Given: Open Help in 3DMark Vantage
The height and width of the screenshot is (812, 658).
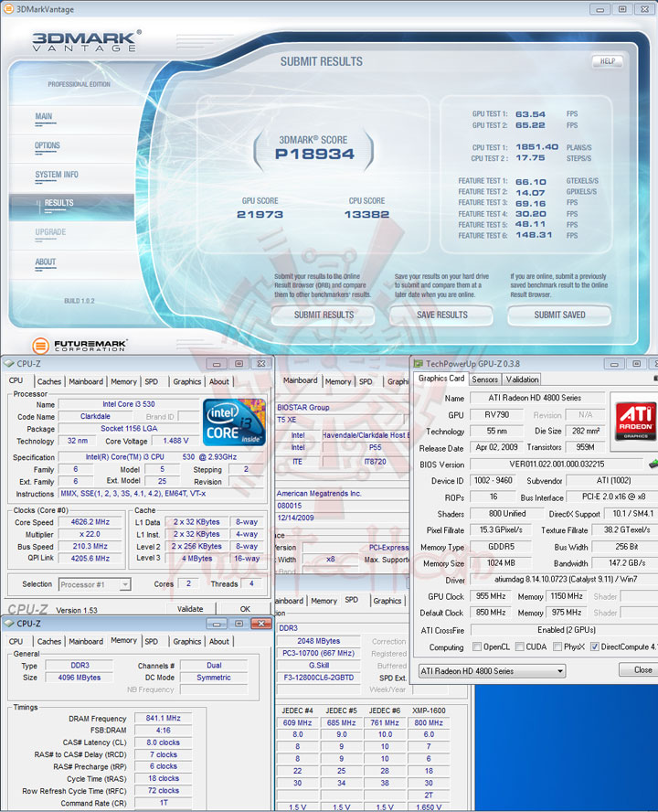Looking at the screenshot, I should point(607,61).
